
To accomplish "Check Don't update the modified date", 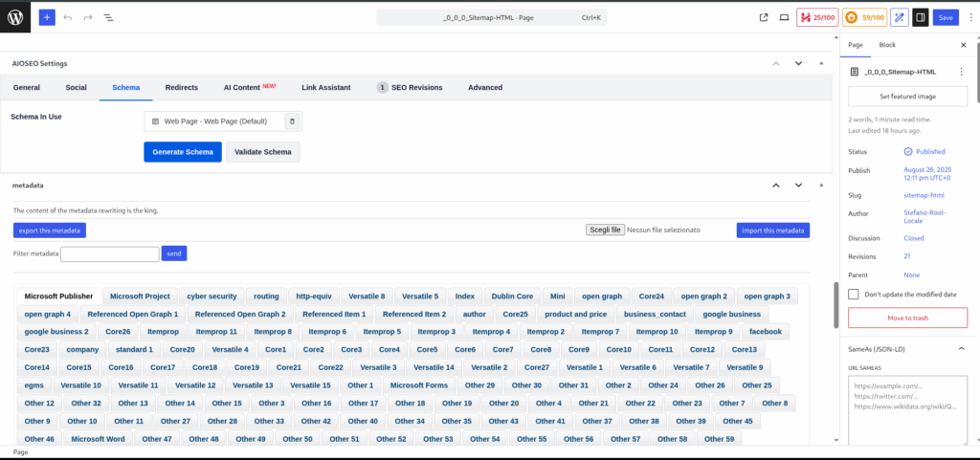I will [x=853, y=294].
